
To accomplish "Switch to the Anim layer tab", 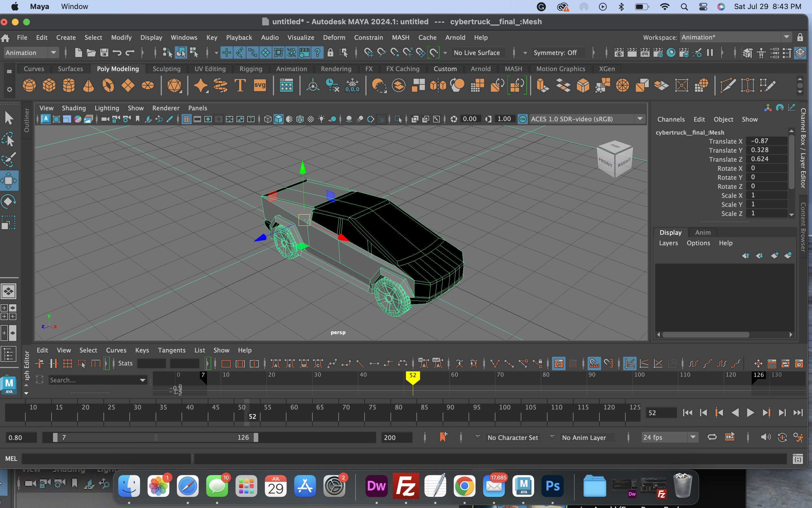I will pyautogui.click(x=703, y=232).
